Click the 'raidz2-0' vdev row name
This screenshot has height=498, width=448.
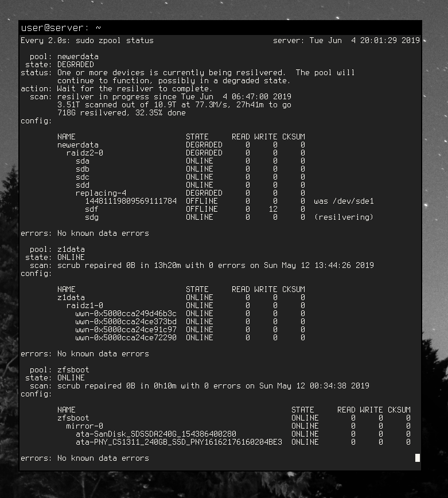pos(85,153)
